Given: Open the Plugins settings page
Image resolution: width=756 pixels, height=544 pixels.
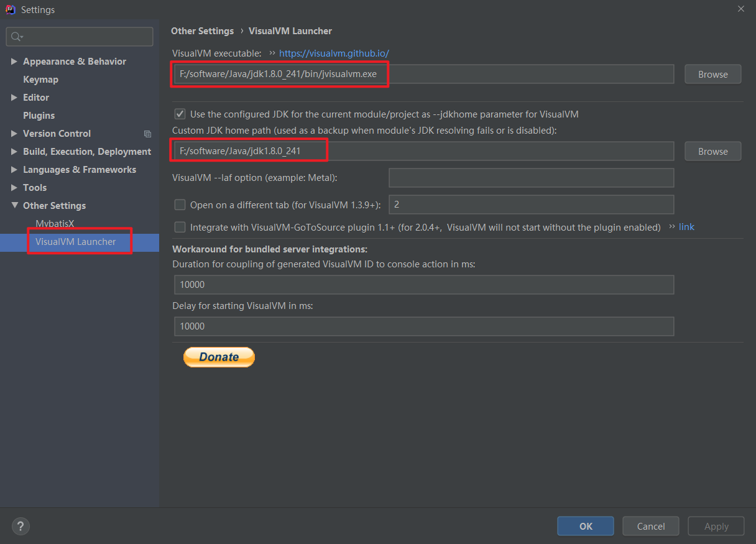Looking at the screenshot, I should [39, 116].
